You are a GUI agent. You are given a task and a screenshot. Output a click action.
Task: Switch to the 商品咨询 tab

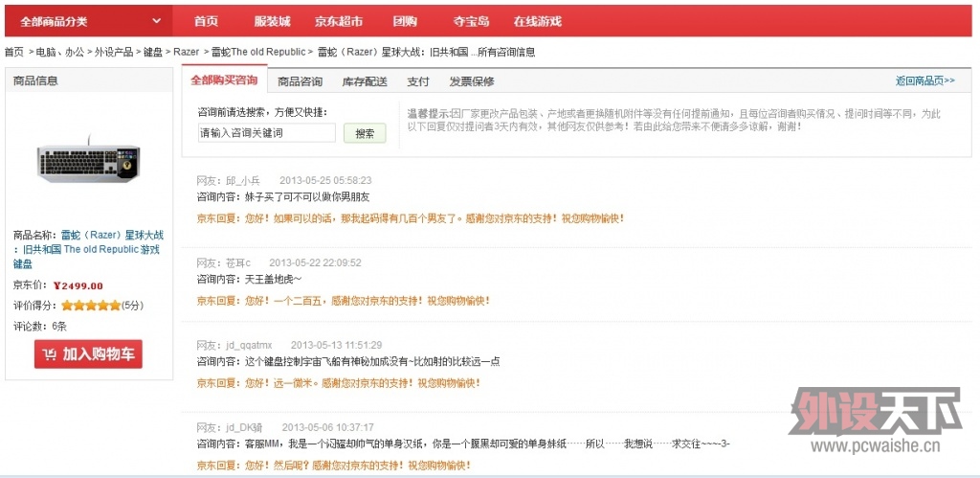(300, 81)
